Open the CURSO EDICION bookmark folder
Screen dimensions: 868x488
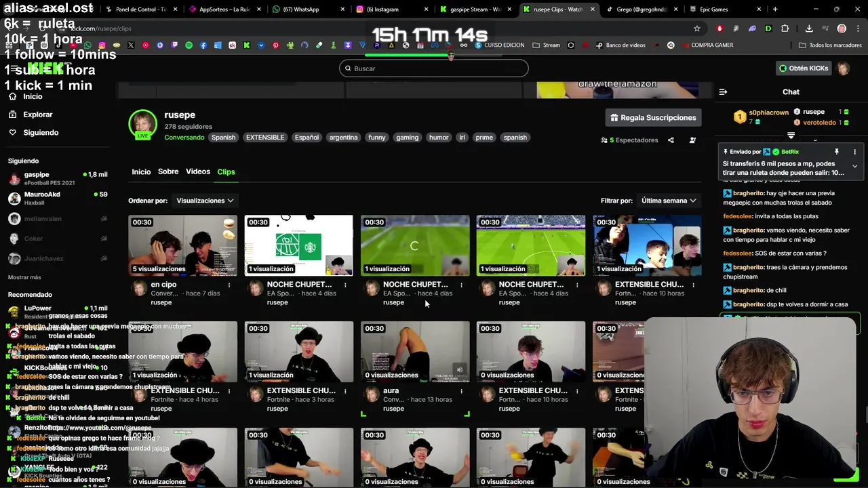(499, 45)
